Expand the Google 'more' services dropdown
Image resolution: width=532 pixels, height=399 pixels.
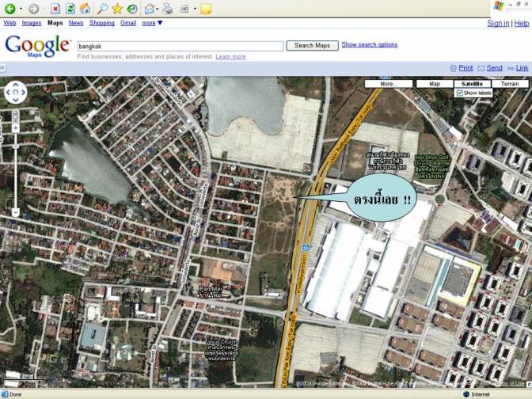click(x=152, y=23)
